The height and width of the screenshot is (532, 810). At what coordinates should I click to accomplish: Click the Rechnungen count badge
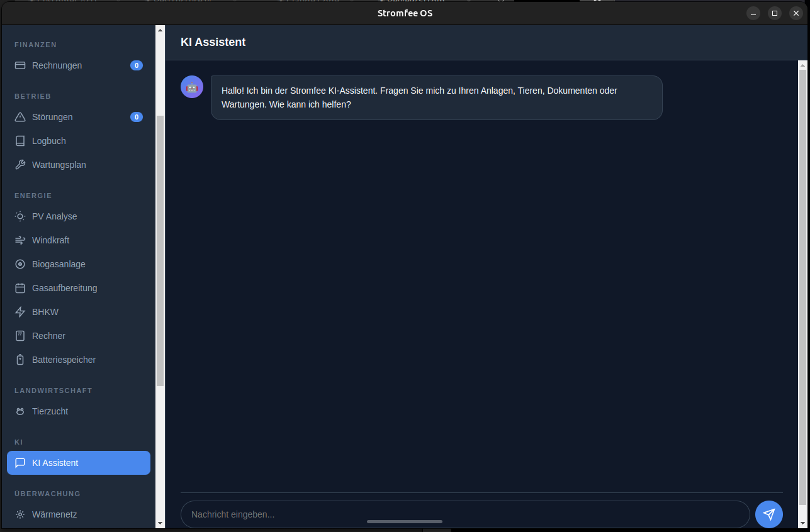tap(137, 65)
